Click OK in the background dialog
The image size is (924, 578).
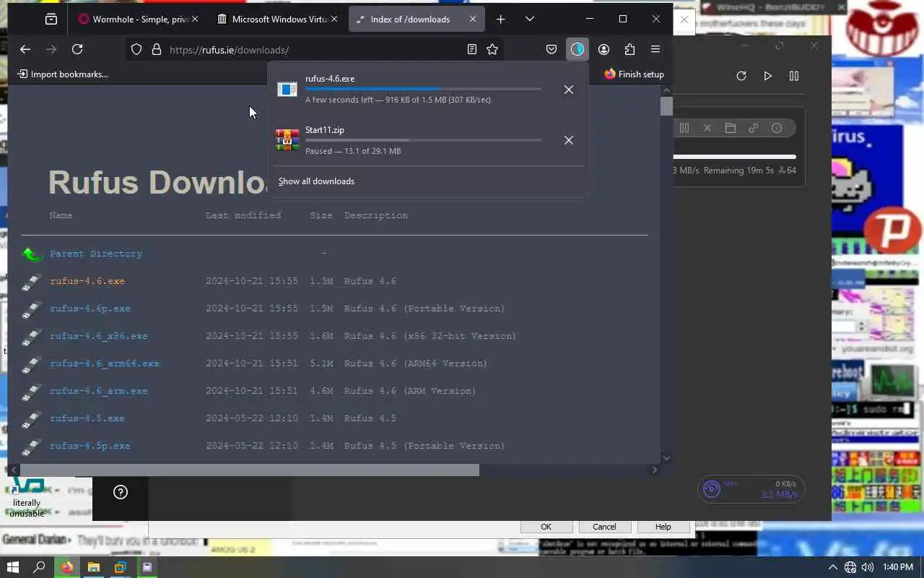click(x=546, y=527)
